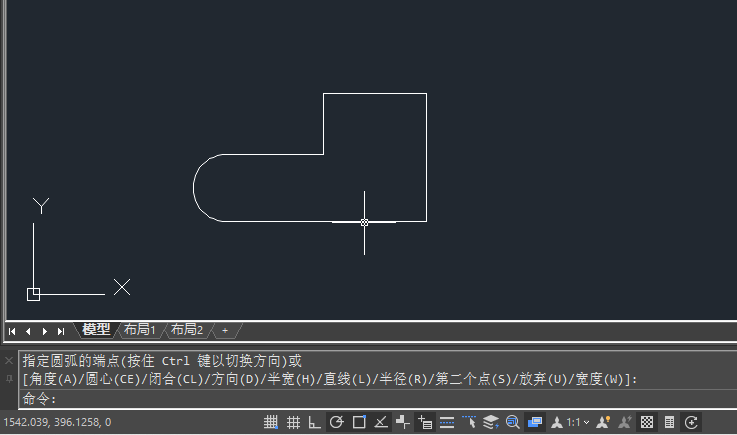The height and width of the screenshot is (435, 737).
Task: Click the magnifier zoom icon in status bar
Action: 512,422
